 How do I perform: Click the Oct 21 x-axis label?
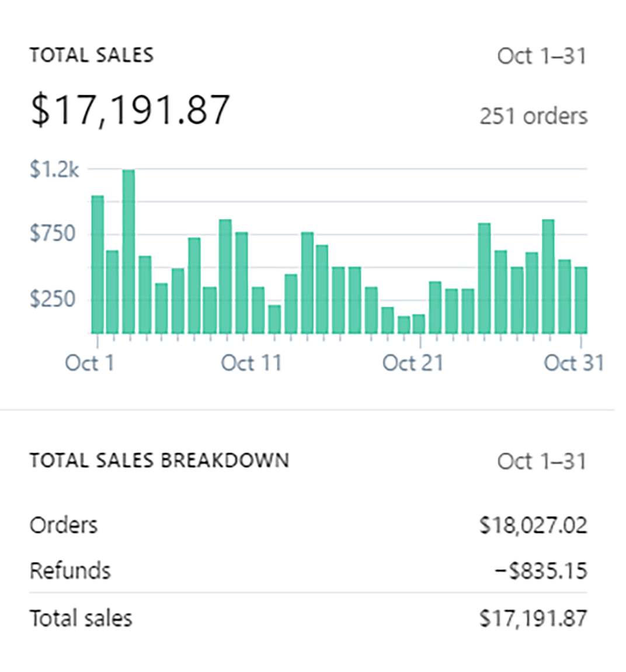(x=413, y=363)
